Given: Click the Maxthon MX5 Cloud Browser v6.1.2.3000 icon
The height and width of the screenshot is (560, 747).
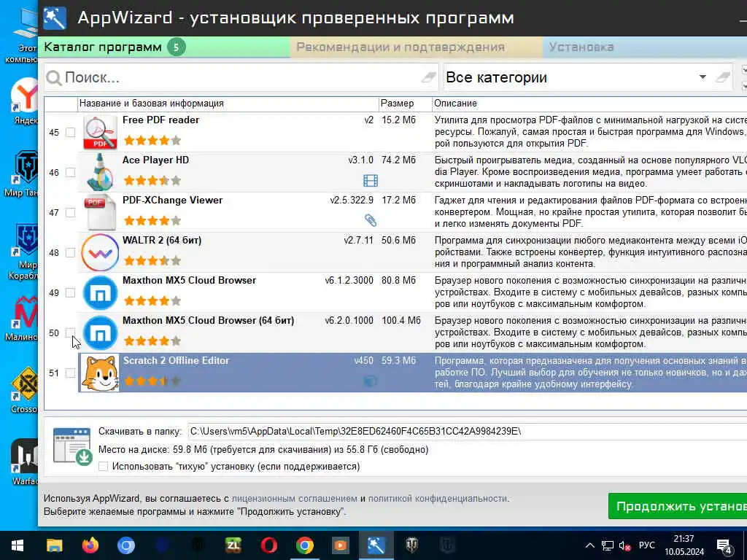Looking at the screenshot, I should pos(100,293).
